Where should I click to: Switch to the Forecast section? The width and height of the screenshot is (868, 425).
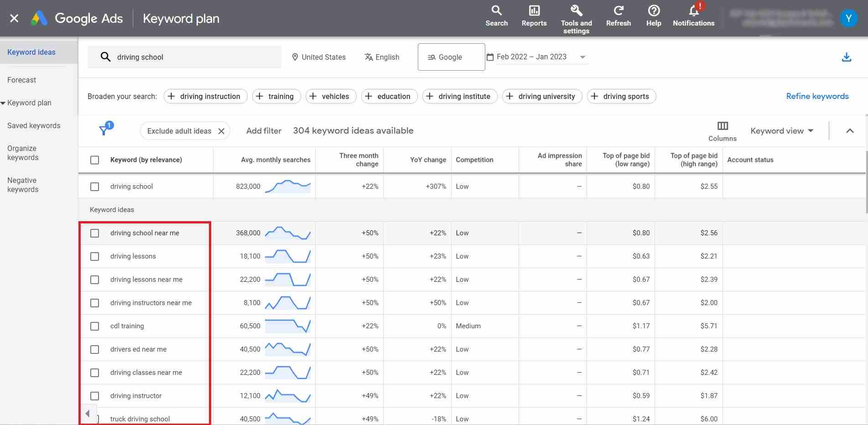(x=21, y=80)
